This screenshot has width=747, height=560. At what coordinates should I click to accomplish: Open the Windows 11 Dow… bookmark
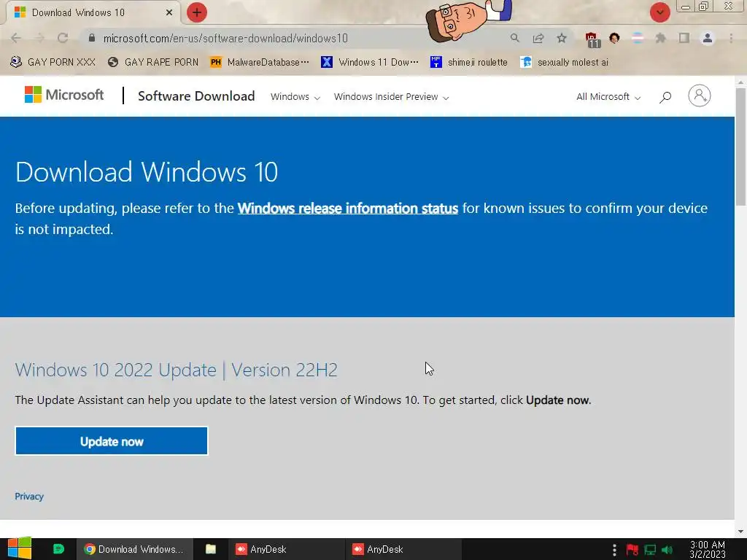coord(370,62)
